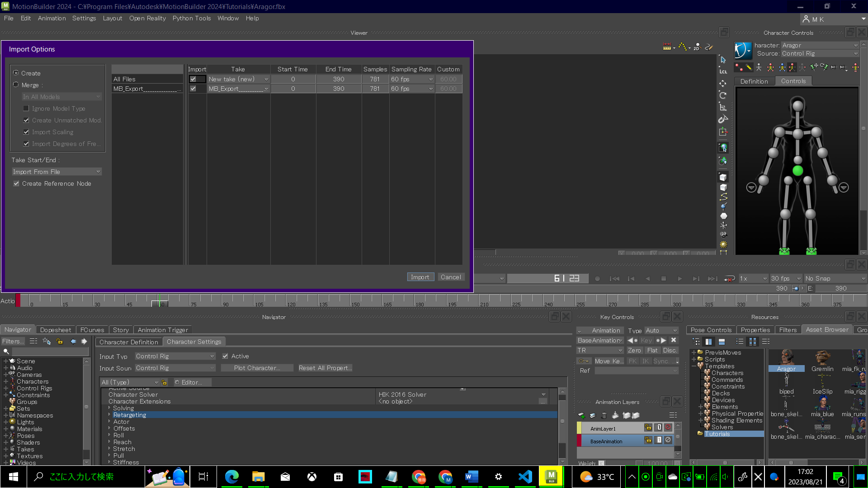The height and width of the screenshot is (488, 868).
Task: Open the Take dropdown for New take
Action: click(x=266, y=79)
